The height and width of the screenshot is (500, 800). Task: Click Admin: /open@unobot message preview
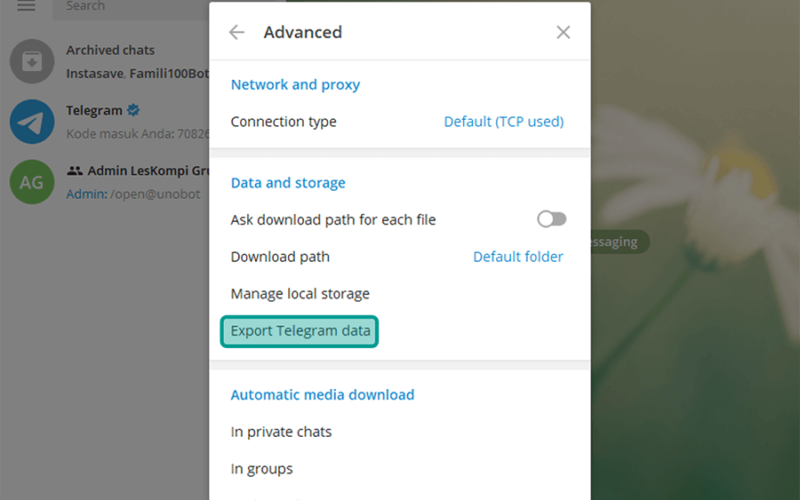[x=133, y=194]
